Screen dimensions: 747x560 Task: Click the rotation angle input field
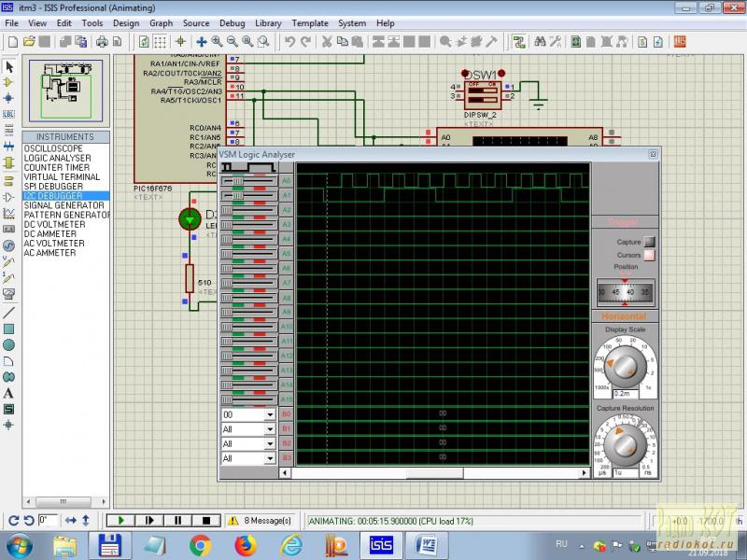[48, 520]
